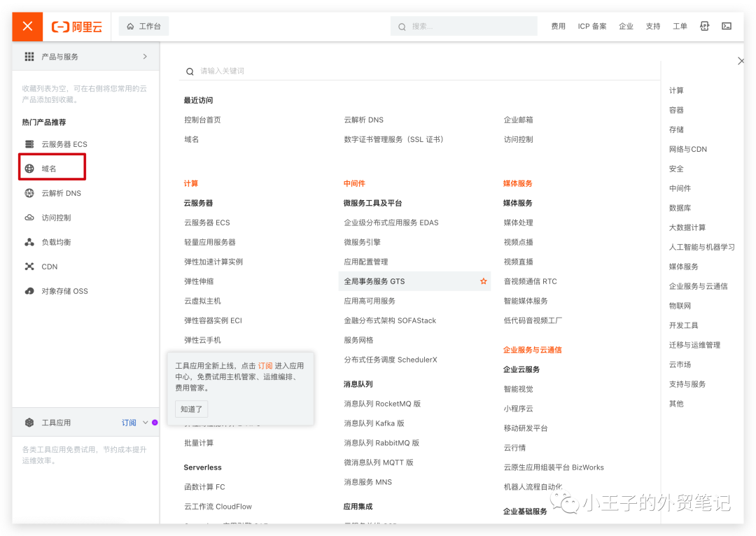Viewport: 756px width, 536px height.
Task: Click the 负载均衡 icon
Action: [x=29, y=242]
